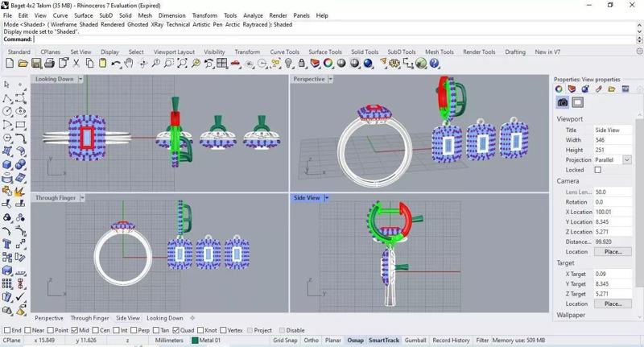
Task: Enable the Cen osnap checkbox
Action: (x=95, y=330)
